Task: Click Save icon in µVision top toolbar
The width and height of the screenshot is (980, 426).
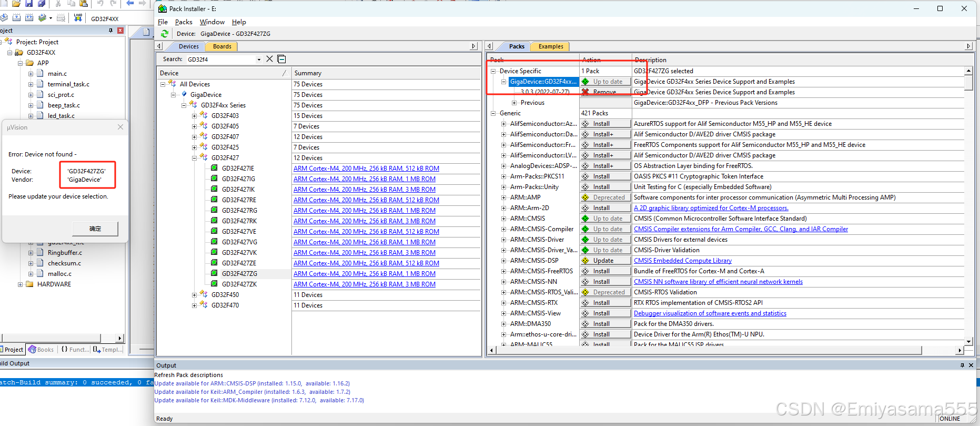Action: 29,4
